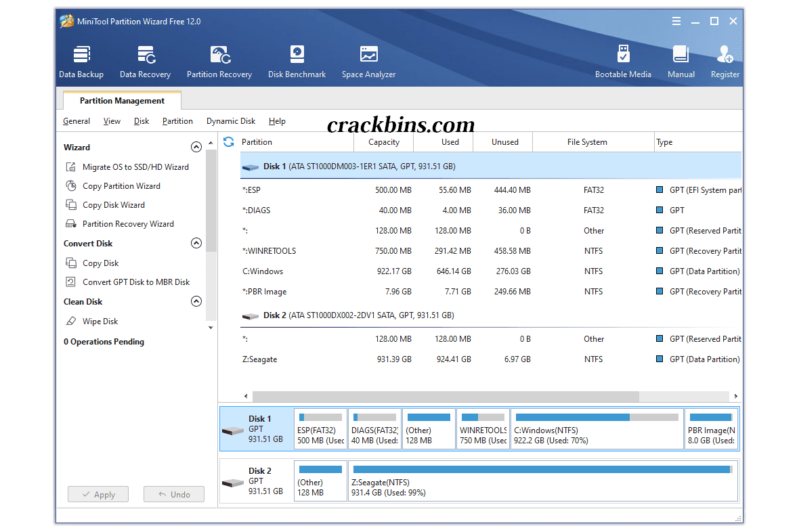Image resolution: width=799 pixels, height=532 pixels.
Task: Collapse the Convert Disk section
Action: 196,243
